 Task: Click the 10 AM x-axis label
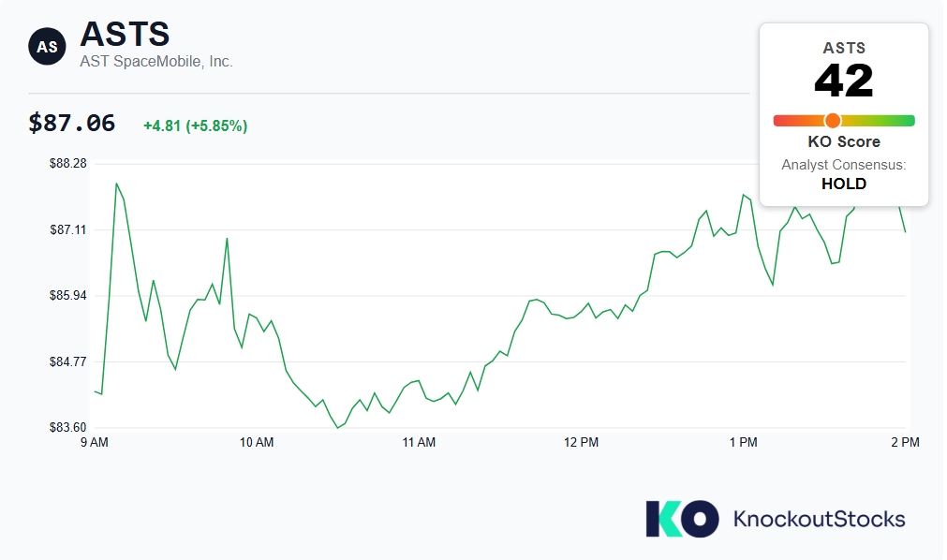[x=257, y=442]
